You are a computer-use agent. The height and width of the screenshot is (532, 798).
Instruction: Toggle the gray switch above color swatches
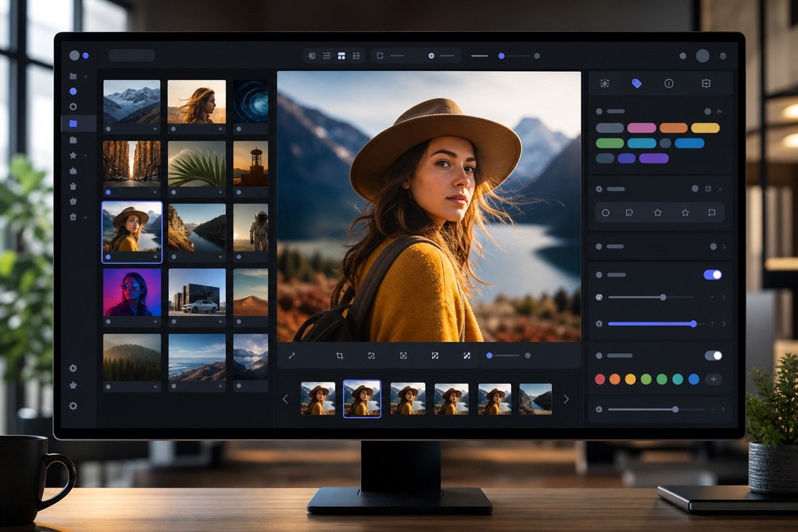coord(713,356)
